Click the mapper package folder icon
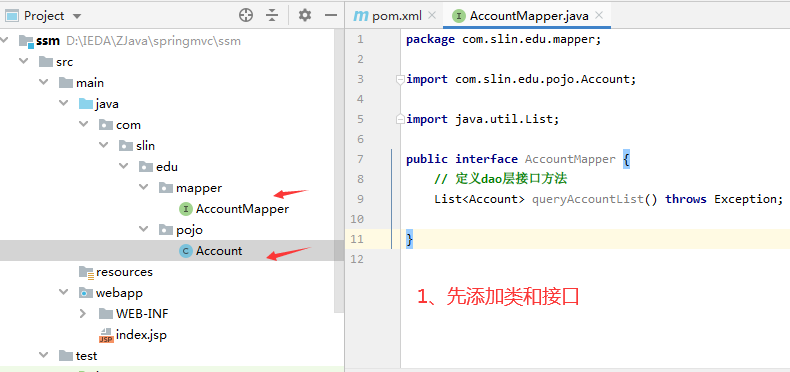This screenshot has width=790, height=372. point(166,188)
